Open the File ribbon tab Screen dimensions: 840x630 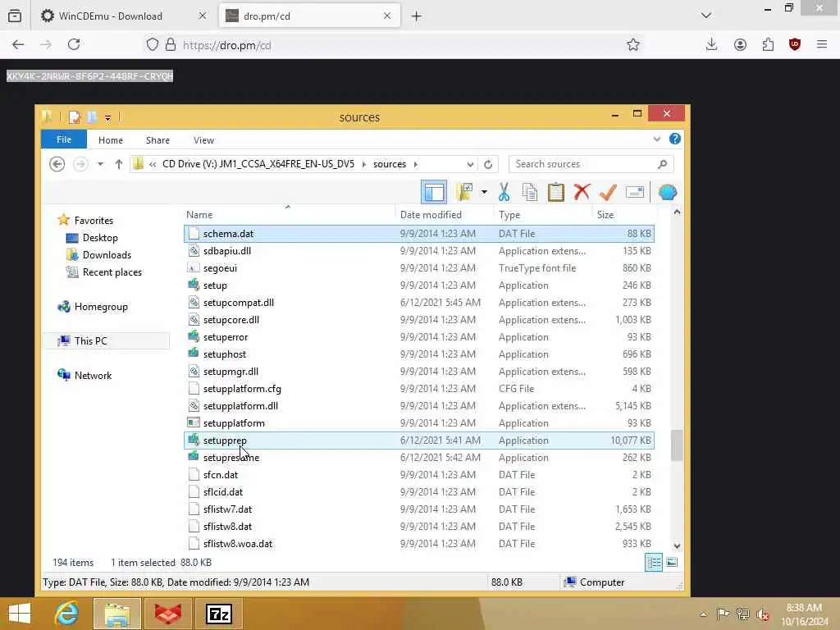point(64,139)
